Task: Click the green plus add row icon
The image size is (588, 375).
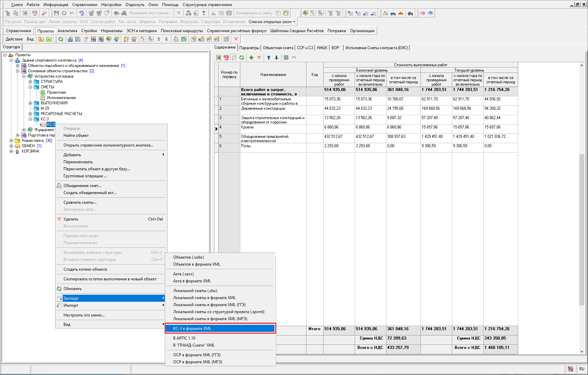Action: tap(251, 58)
